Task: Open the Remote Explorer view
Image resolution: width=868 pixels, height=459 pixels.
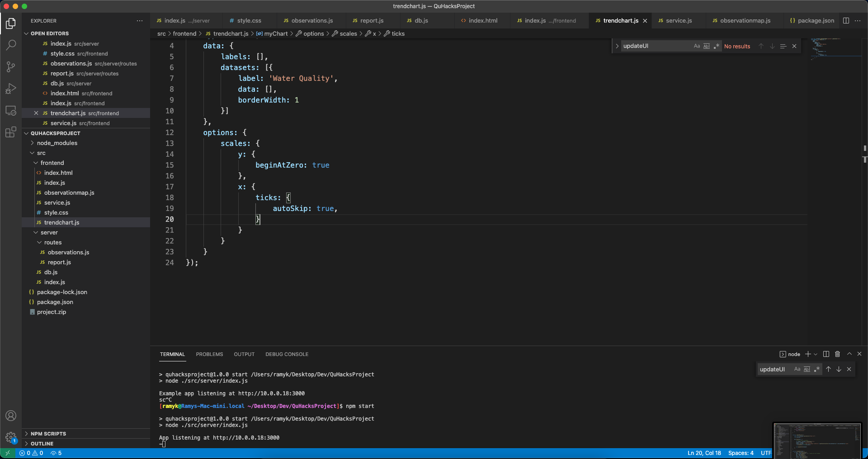Action: pyautogui.click(x=11, y=111)
